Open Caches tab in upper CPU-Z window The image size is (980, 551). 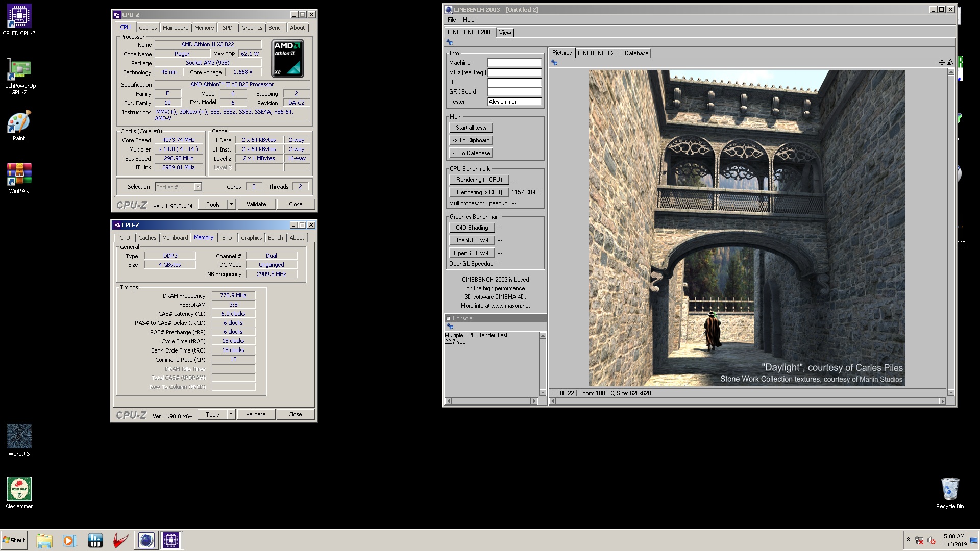coord(148,28)
